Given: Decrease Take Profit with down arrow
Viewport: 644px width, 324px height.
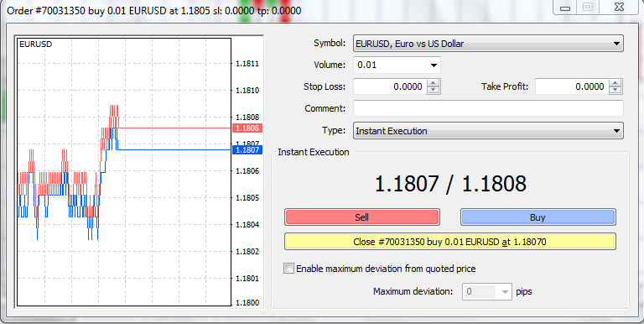Looking at the screenshot, I should pyautogui.click(x=615, y=90).
